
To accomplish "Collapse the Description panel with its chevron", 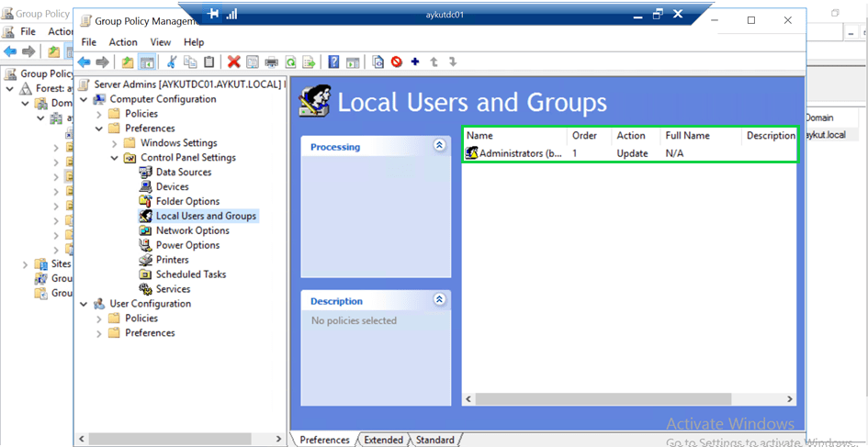I will tap(439, 300).
